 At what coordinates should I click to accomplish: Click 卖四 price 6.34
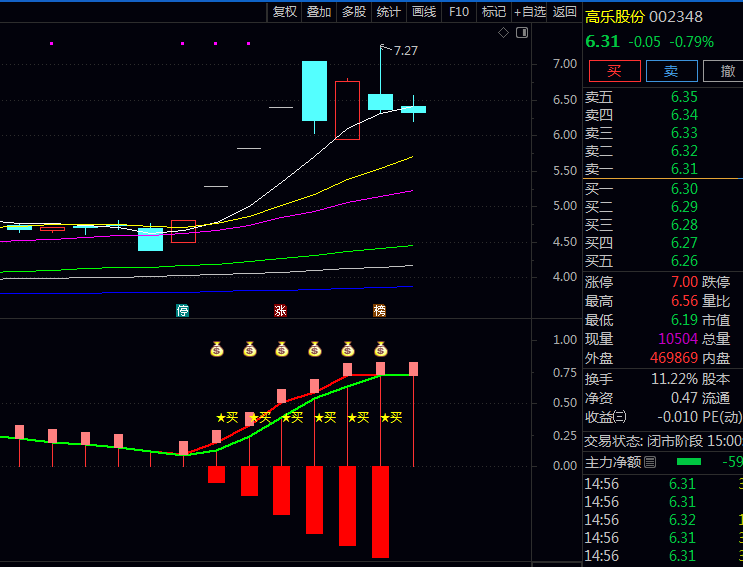coord(684,115)
